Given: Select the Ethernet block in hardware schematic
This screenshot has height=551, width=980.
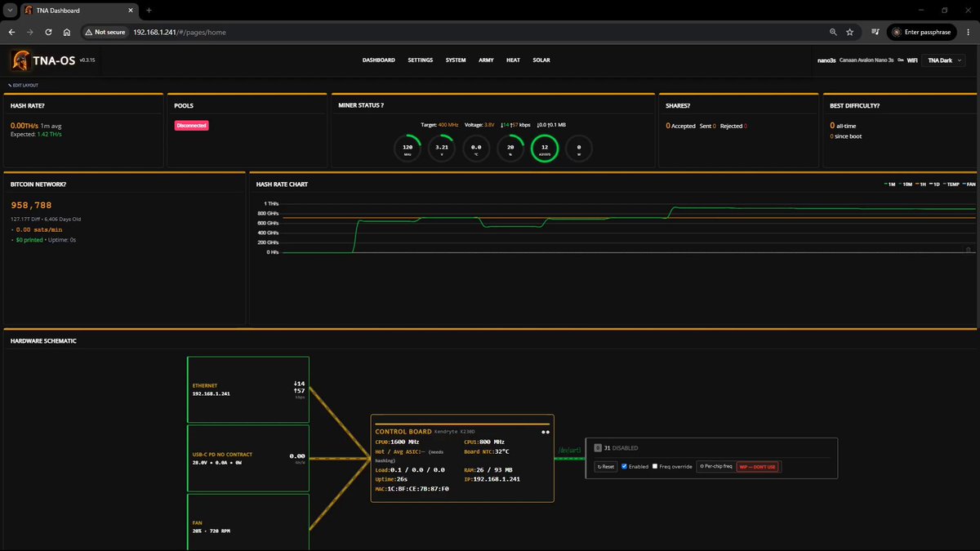Looking at the screenshot, I should pos(248,389).
